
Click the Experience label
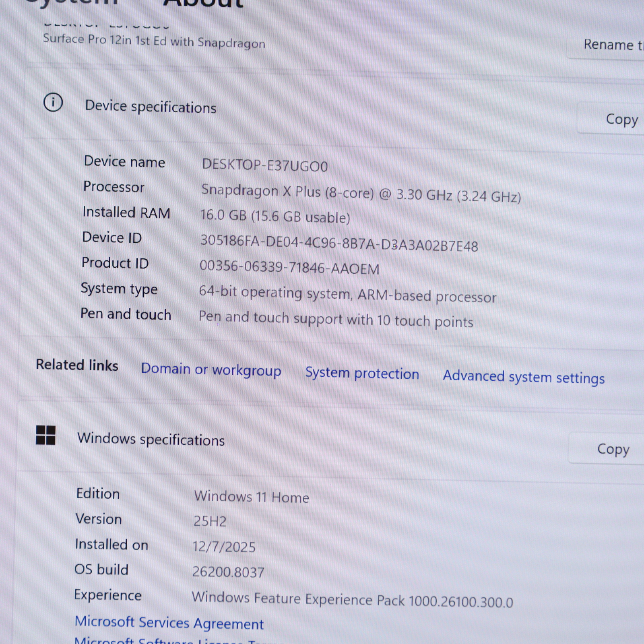coord(108,595)
